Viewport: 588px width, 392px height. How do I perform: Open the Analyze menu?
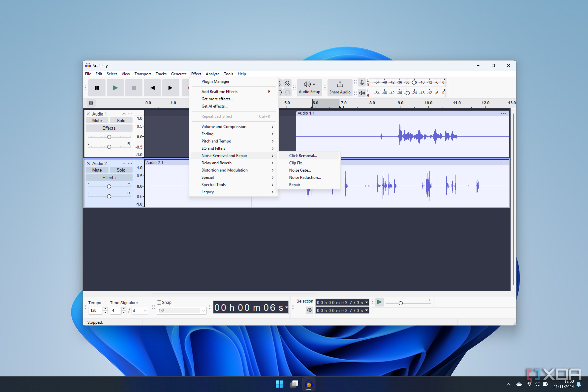tap(213, 74)
